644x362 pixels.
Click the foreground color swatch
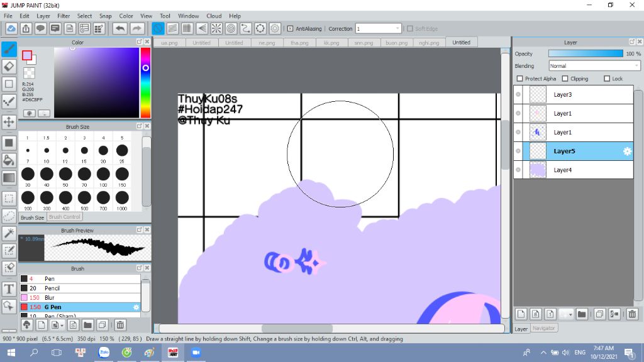click(27, 55)
